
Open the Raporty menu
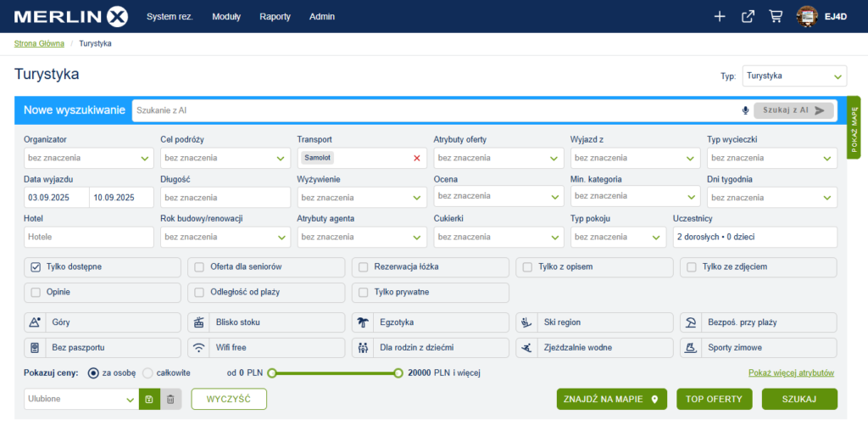[275, 16]
